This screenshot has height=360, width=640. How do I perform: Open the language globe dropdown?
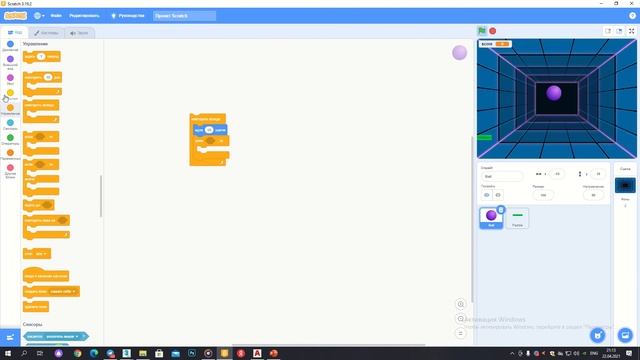(x=39, y=16)
